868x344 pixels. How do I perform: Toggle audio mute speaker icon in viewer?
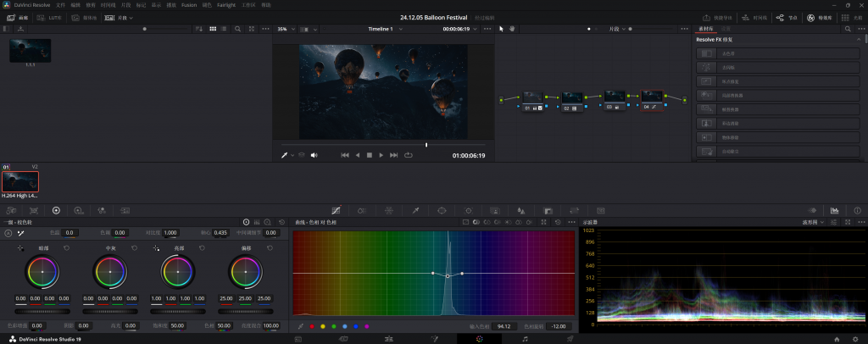[314, 155]
